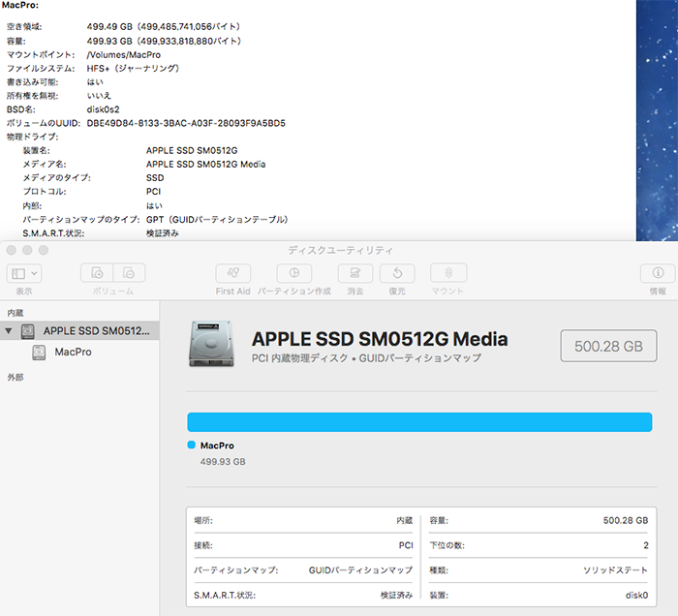678x616 pixels.
Task: Click the S.M.A.R.T. 検証済み value in table
Action: (x=396, y=596)
